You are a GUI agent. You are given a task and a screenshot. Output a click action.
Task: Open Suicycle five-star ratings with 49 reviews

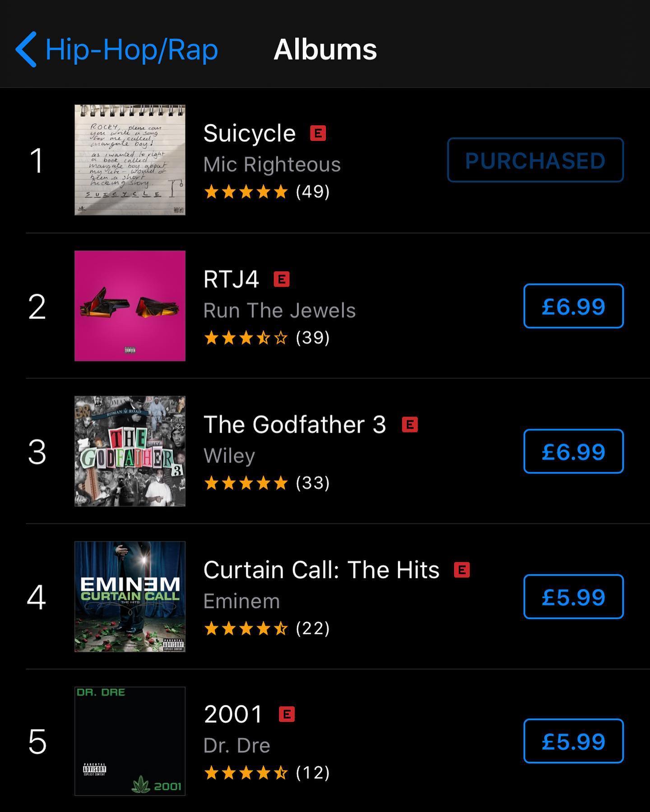[x=267, y=192]
